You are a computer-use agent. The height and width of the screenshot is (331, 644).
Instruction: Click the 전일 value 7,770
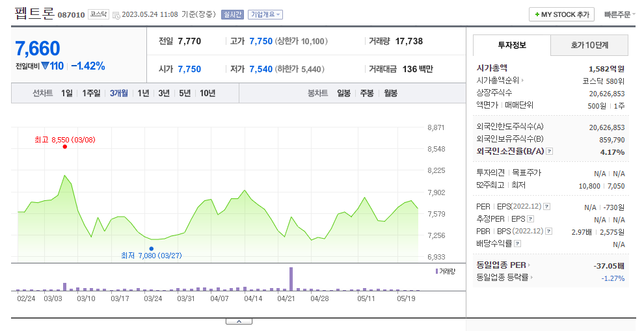click(x=190, y=41)
